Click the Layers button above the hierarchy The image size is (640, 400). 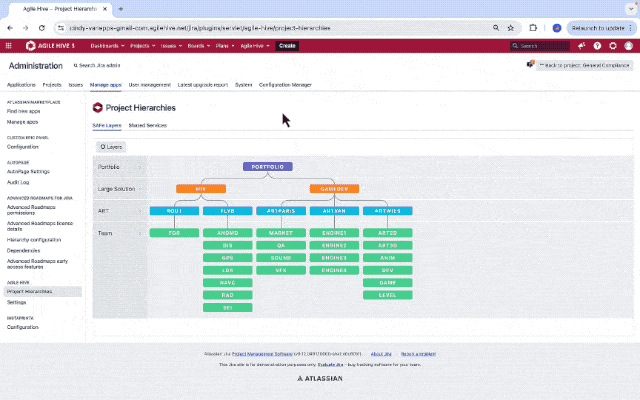[x=111, y=147]
